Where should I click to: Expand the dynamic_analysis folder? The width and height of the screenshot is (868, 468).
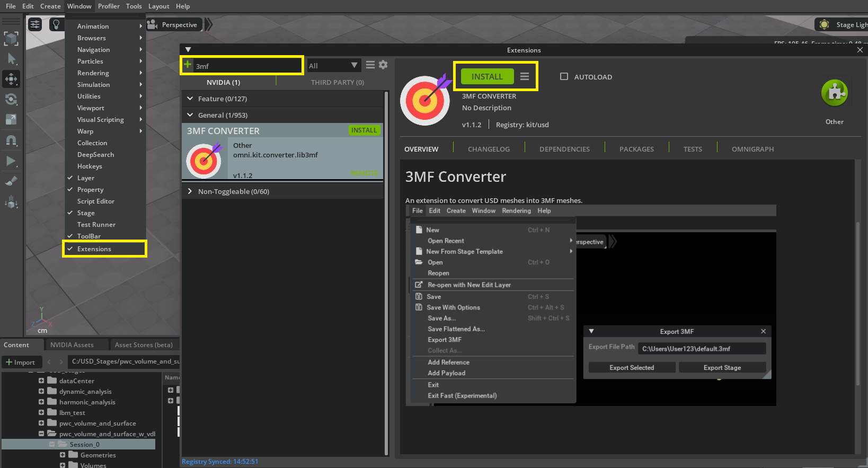point(41,391)
